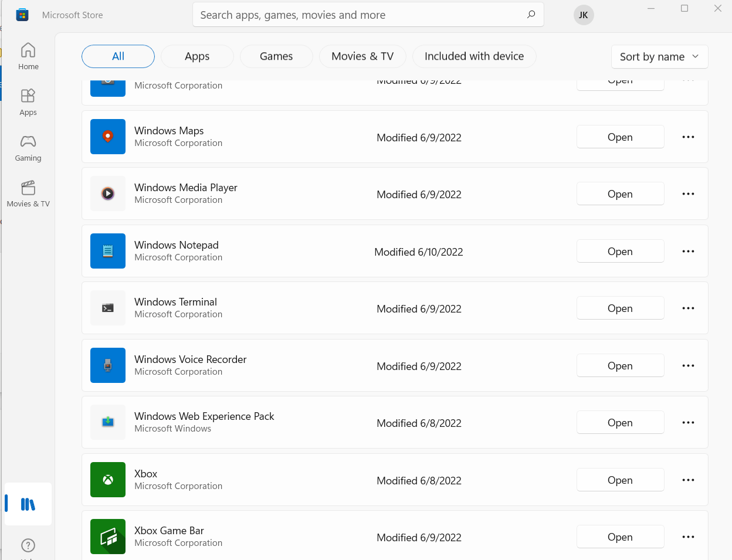Viewport: 732px width, 560px height.
Task: Click the Windows Notepad app icon
Action: 108,251
